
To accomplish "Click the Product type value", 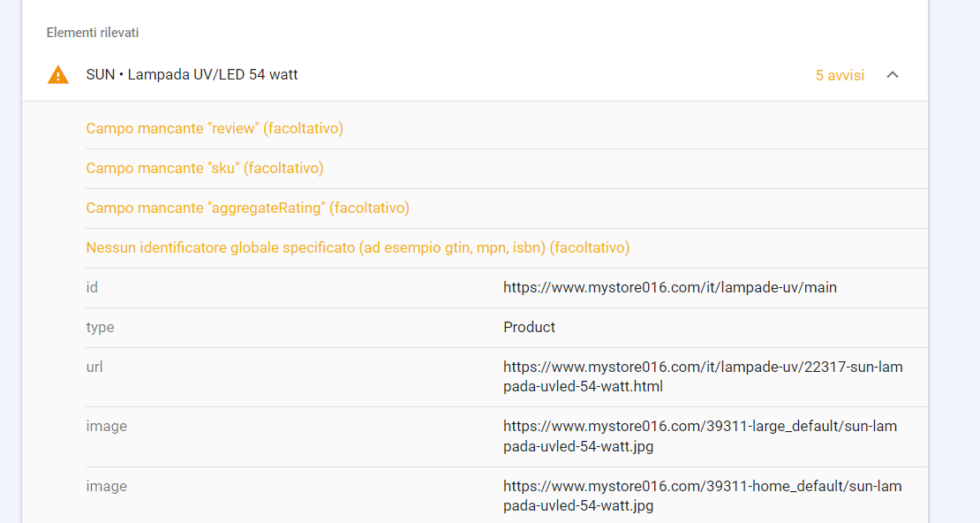I will [x=529, y=327].
